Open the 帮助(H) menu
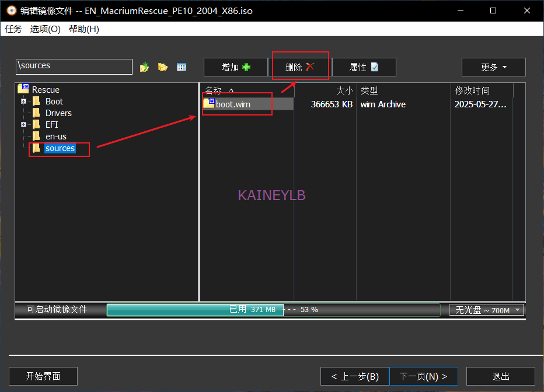The height and width of the screenshot is (392, 544). coord(83,29)
